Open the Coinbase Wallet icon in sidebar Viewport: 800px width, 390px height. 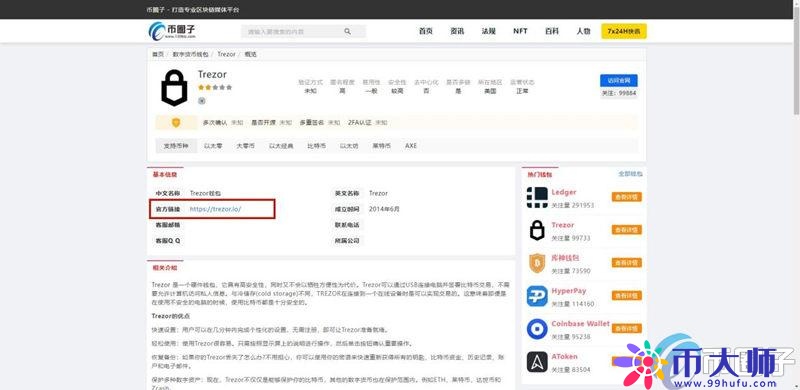pyautogui.click(x=537, y=329)
